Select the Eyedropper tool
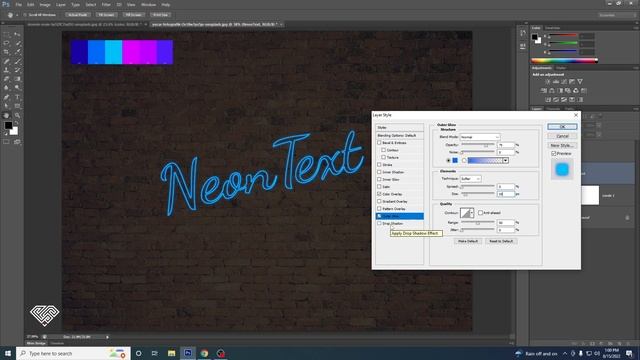The image size is (640, 360). [17, 52]
